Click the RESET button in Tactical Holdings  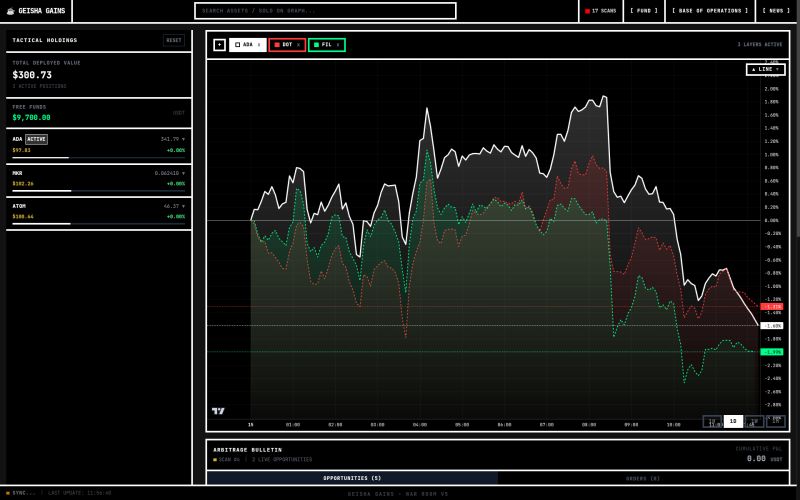click(x=174, y=40)
